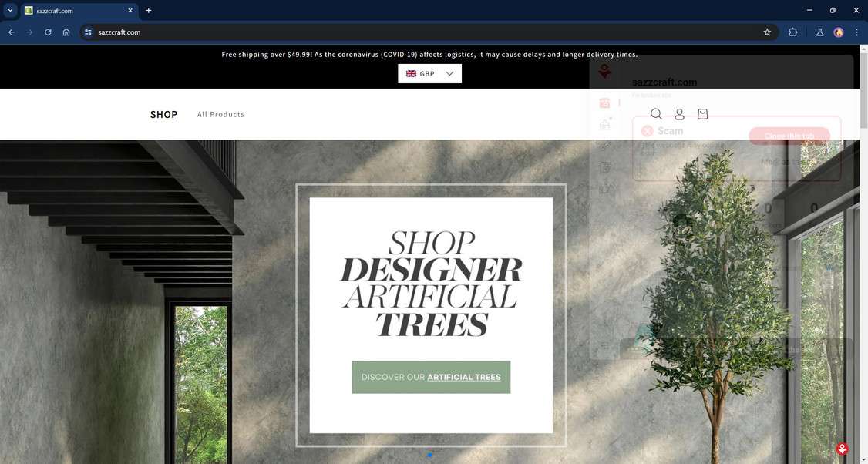This screenshot has width=868, height=464.
Task: Reload the current page
Action: (x=48, y=32)
